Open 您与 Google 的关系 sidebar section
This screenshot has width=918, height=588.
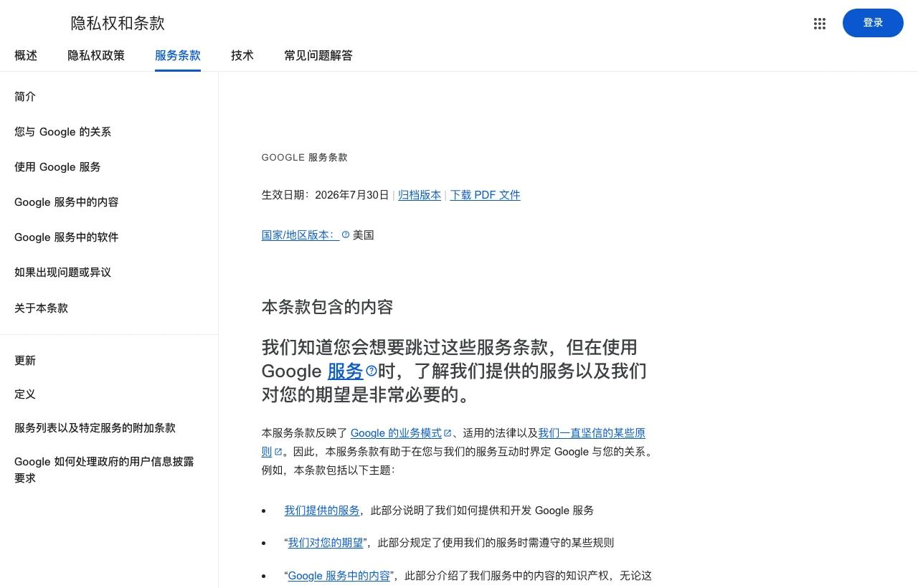62,131
